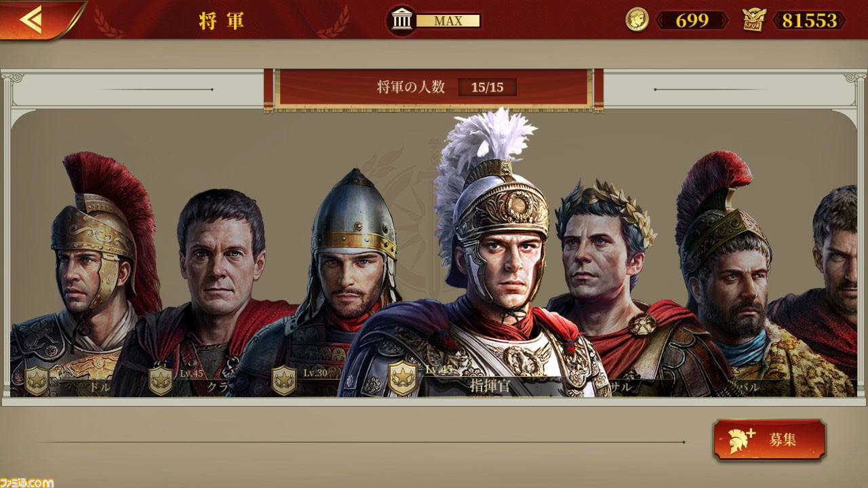Tap the Lv.30 general's star badge

click(284, 380)
